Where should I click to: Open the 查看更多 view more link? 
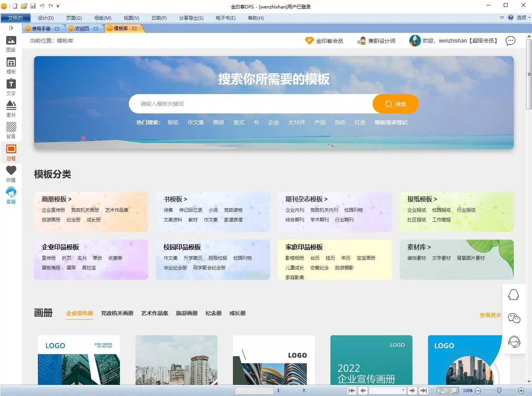[x=490, y=315]
